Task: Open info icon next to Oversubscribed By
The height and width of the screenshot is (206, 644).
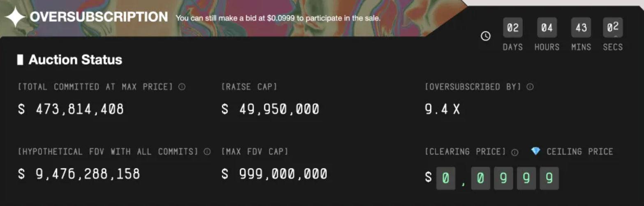Action: (x=530, y=87)
